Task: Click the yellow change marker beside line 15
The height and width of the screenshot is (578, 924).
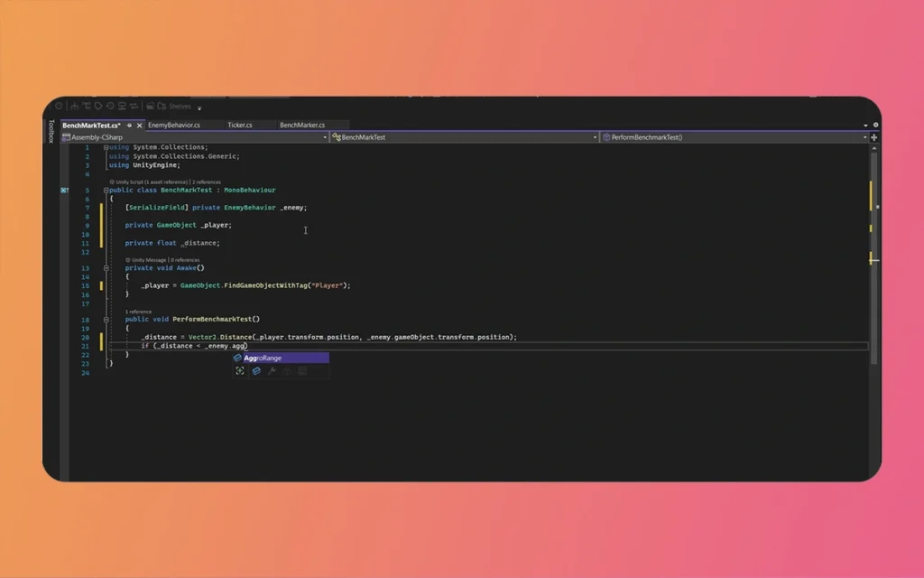Action: (x=101, y=285)
